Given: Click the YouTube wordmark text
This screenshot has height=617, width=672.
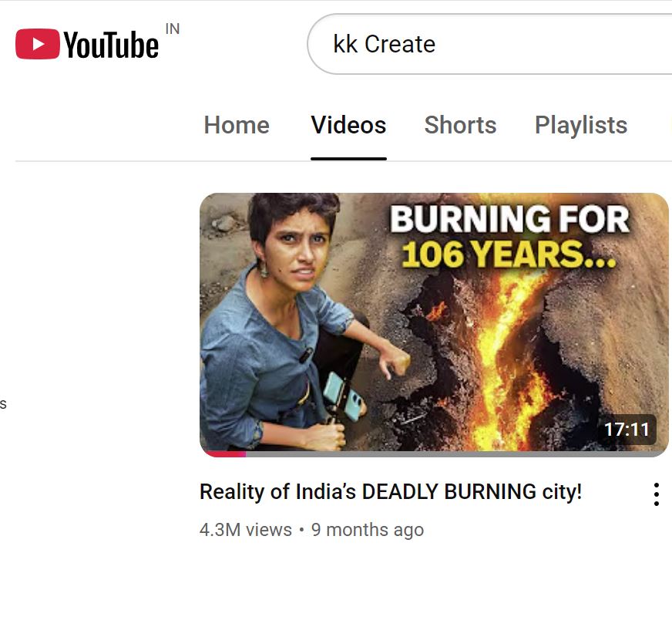Looking at the screenshot, I should [x=112, y=45].
